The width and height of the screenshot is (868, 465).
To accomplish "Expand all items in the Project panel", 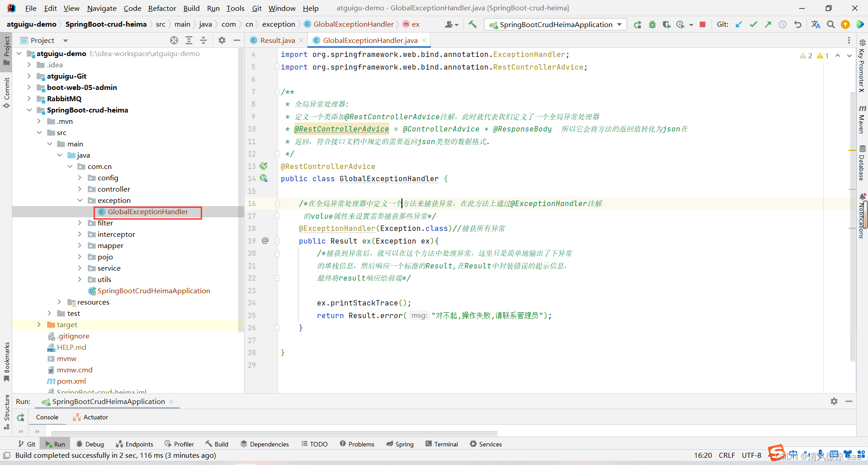I will [189, 40].
